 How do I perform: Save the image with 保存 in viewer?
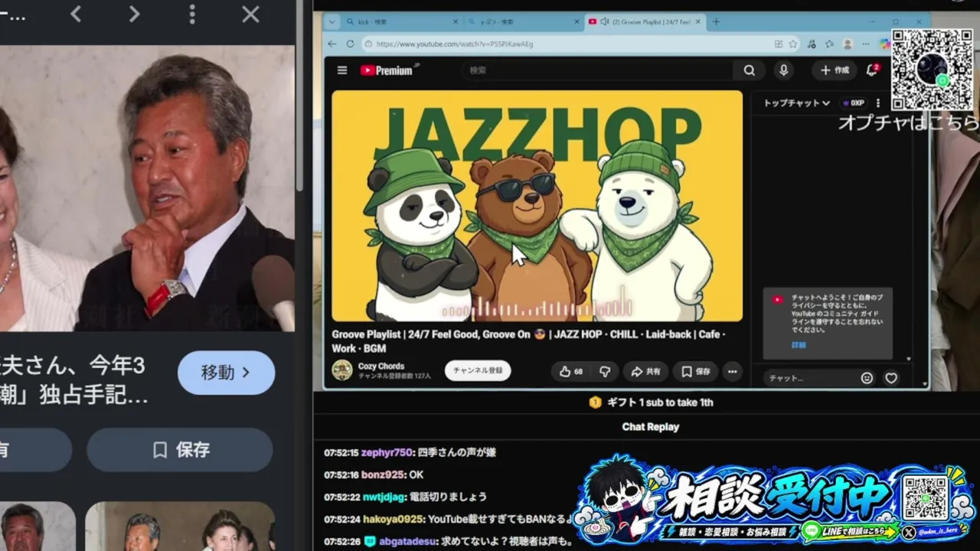point(180,450)
